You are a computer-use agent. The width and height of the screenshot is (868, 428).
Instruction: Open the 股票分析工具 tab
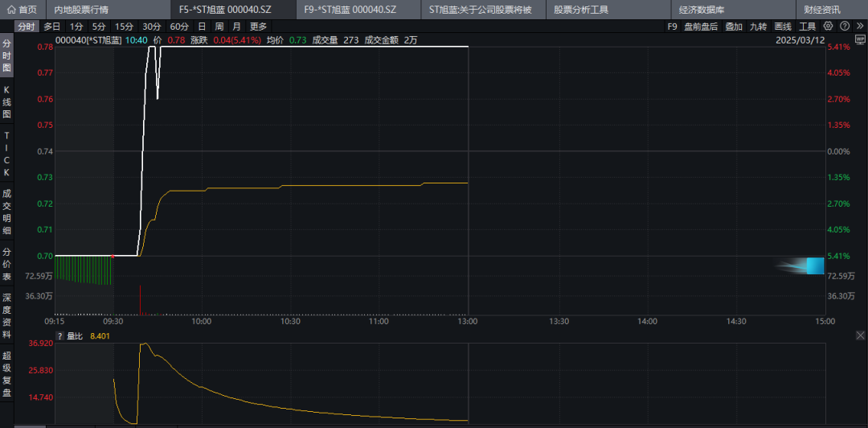tap(581, 10)
